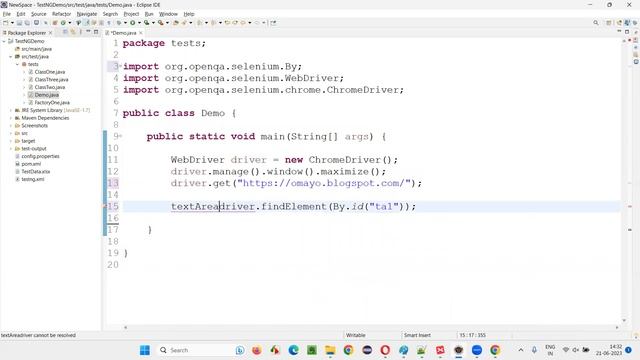Image resolution: width=640 pixels, height=360 pixels.
Task: Select the target folder
Action: tap(28, 141)
